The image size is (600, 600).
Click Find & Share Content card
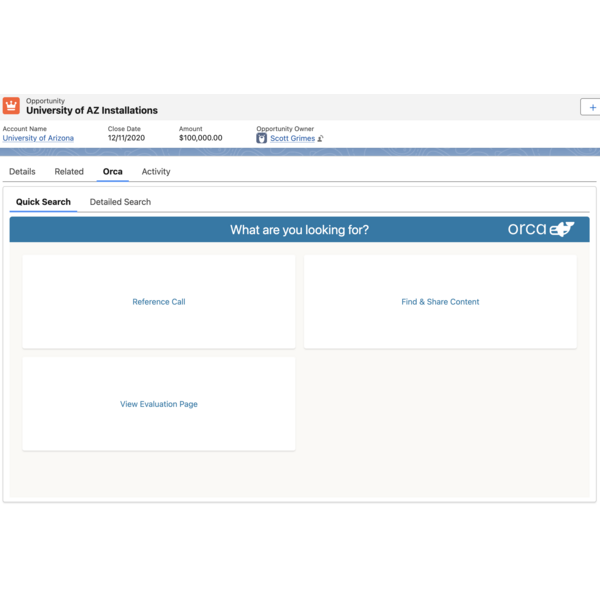[x=440, y=302]
